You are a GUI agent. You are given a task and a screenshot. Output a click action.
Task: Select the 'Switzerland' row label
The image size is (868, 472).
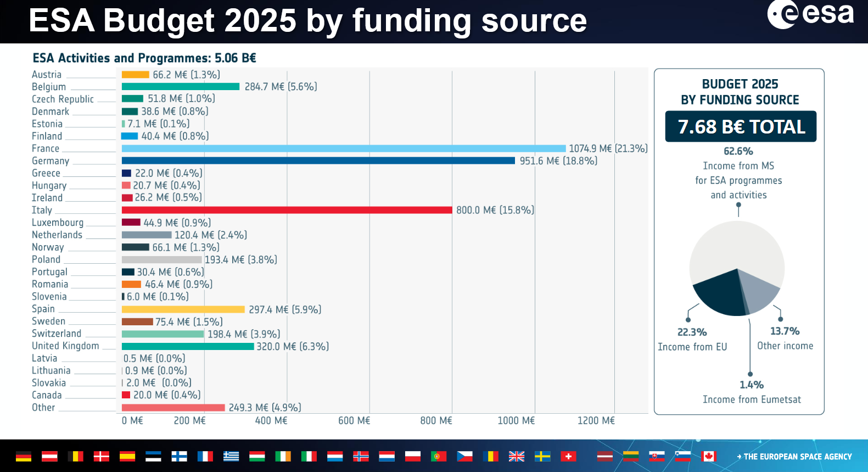coord(57,334)
